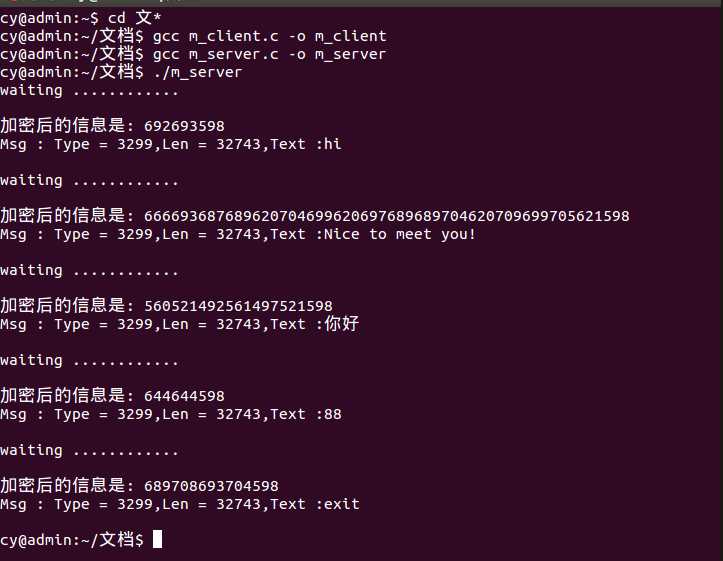Click the message text "88"
723x561 pixels.
[x=333, y=414]
